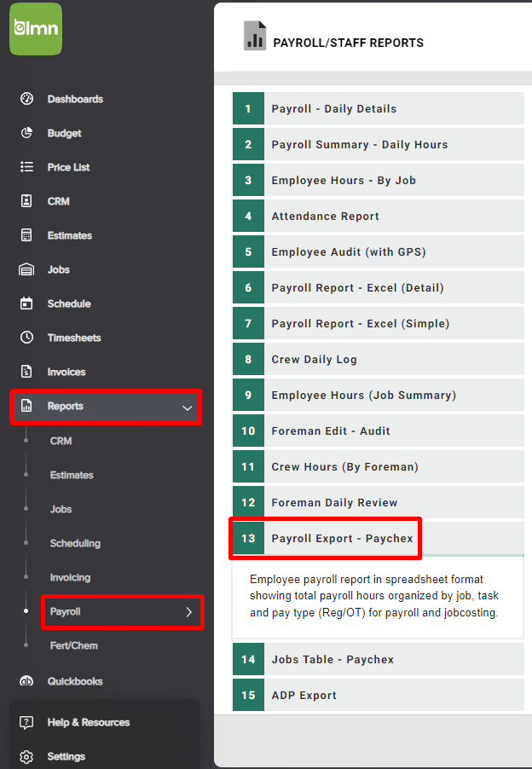Open the Crew Daily Log report
This screenshot has width=532, height=769.
(378, 359)
